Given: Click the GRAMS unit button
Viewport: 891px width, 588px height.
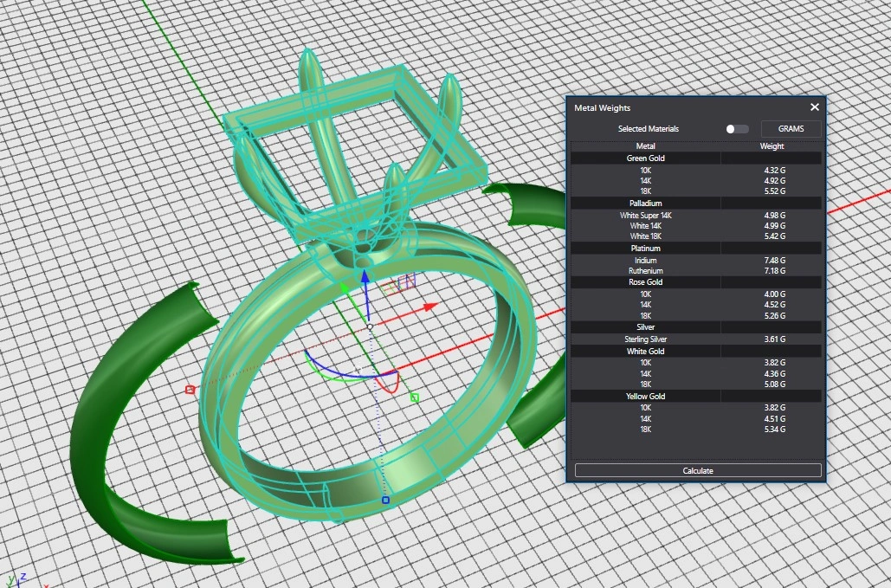Looking at the screenshot, I should coord(791,129).
